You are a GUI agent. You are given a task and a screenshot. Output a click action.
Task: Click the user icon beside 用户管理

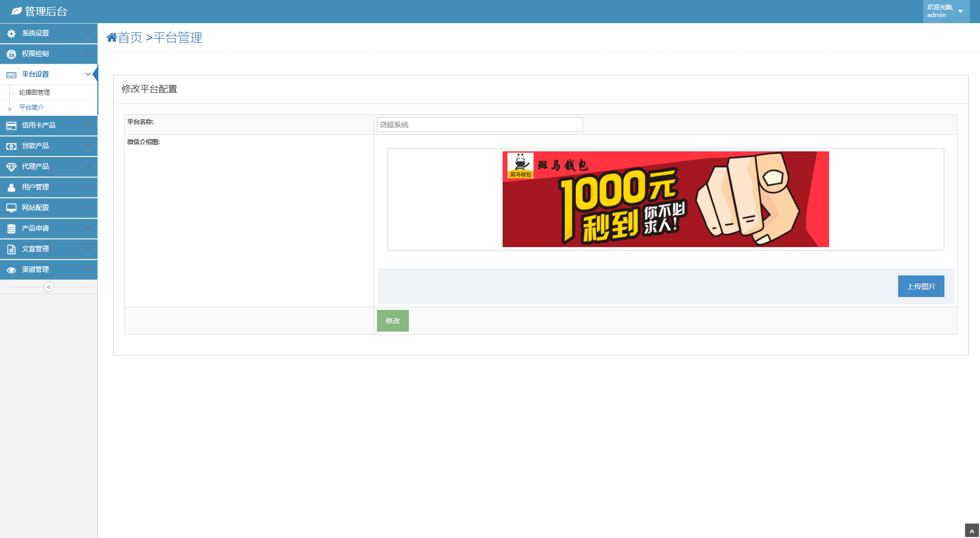(x=11, y=187)
